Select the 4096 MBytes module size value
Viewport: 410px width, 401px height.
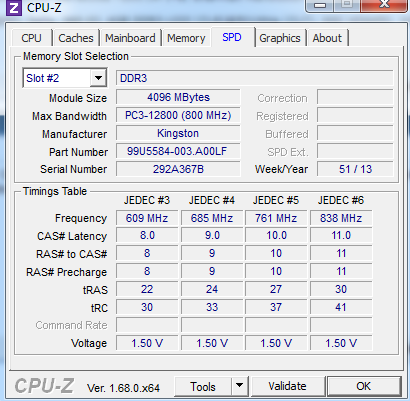click(x=178, y=97)
